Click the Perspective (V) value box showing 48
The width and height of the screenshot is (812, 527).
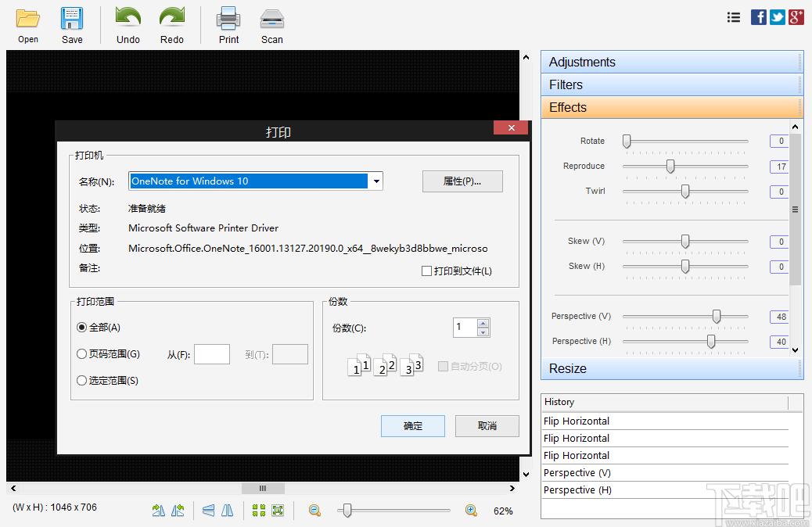point(779,317)
